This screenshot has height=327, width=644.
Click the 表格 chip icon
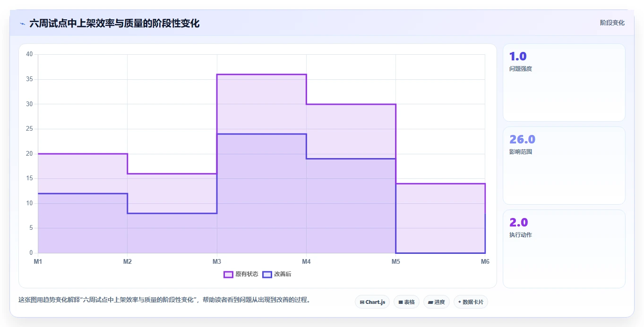(x=401, y=302)
